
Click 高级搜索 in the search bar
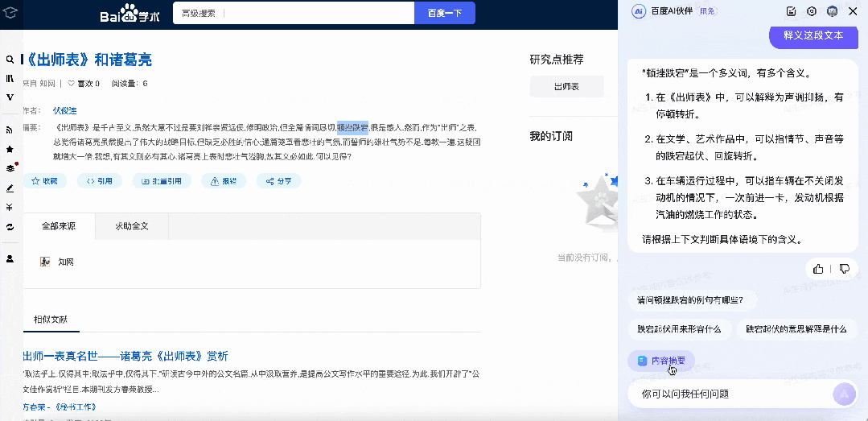[198, 14]
